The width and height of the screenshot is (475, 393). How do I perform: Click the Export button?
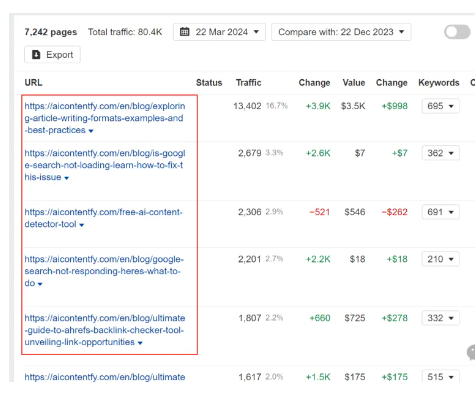pyautogui.click(x=52, y=55)
